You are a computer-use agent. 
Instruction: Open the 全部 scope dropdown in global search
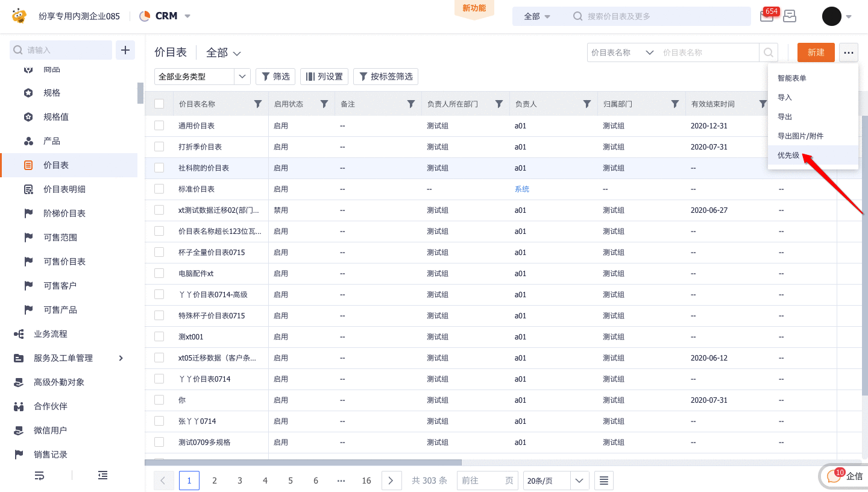(x=538, y=16)
